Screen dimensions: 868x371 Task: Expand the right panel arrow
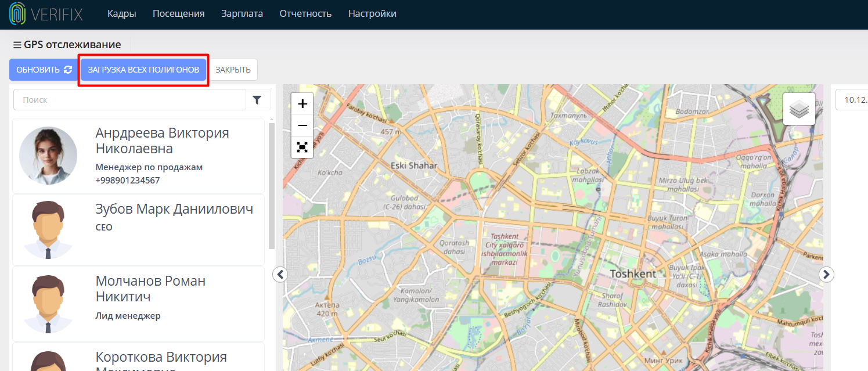(826, 274)
